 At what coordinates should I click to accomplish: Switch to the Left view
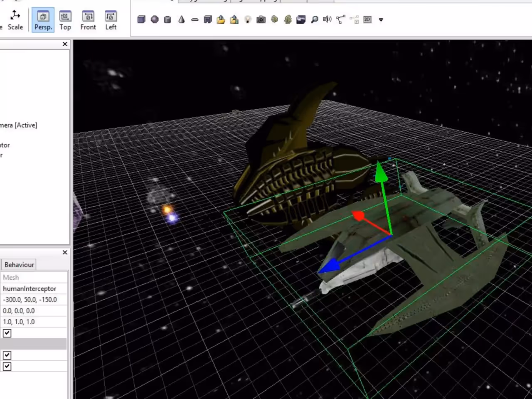(111, 20)
